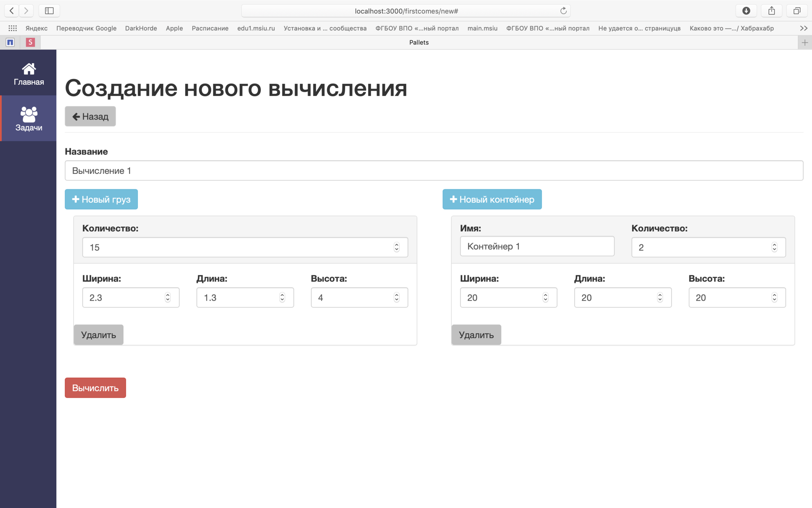Image resolution: width=812 pixels, height=508 pixels.
Task: Click the stepper on cargo Ширина field
Action: click(168, 298)
